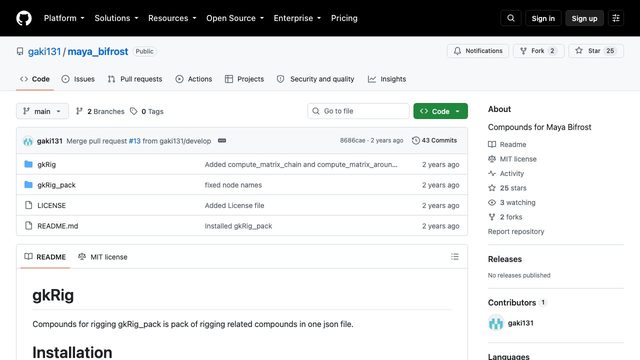View 0 Tags
The height and width of the screenshot is (360, 640).
click(147, 111)
